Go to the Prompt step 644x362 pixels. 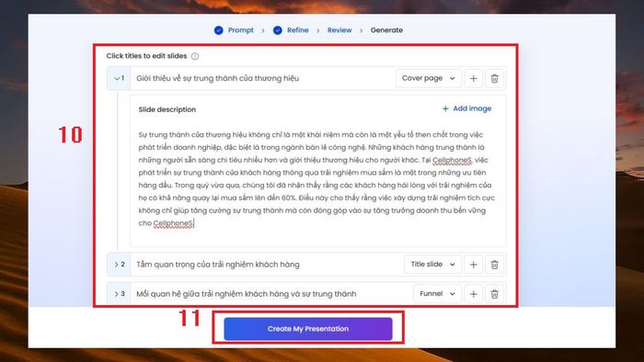click(x=241, y=30)
